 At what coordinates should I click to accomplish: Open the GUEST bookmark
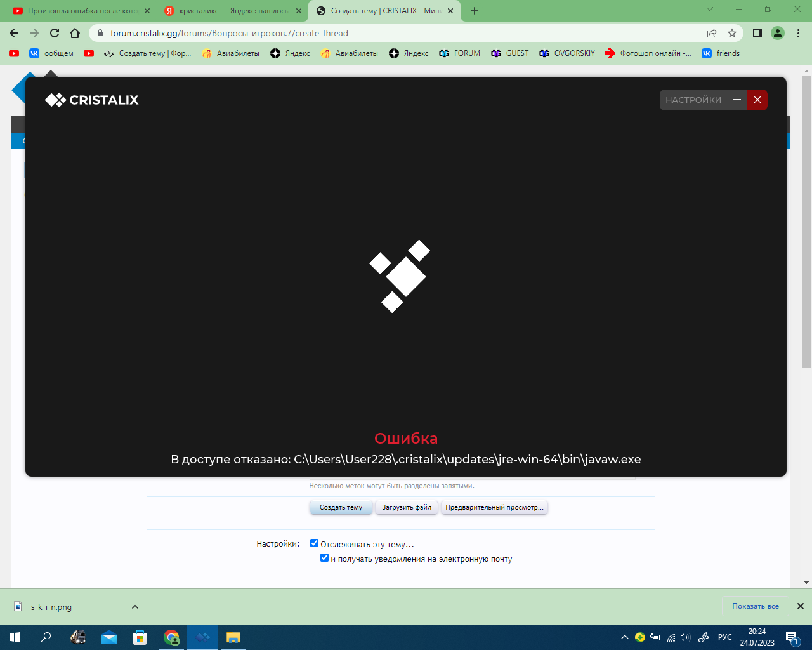coord(509,53)
